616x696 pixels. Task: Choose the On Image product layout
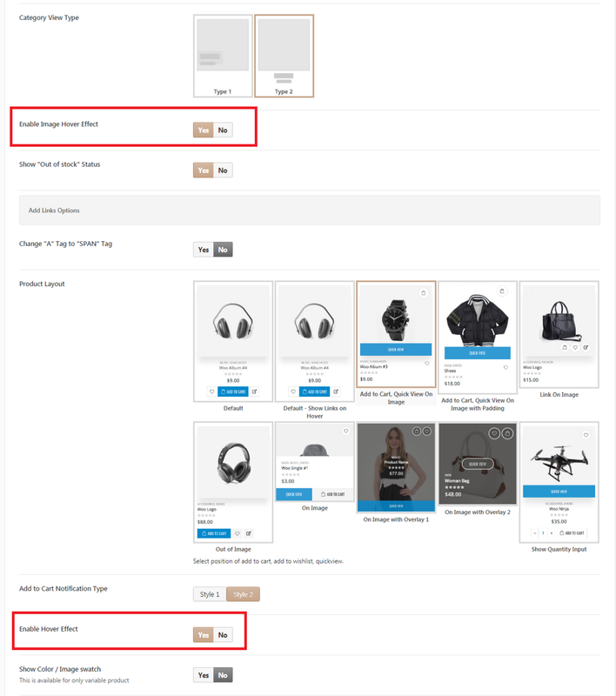pyautogui.click(x=315, y=462)
